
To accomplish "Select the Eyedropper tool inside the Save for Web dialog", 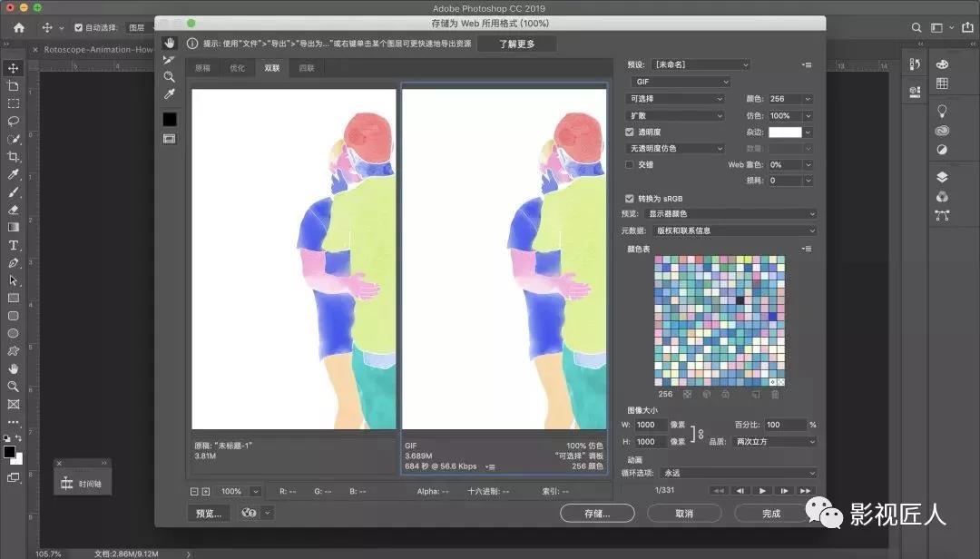I will (x=170, y=94).
